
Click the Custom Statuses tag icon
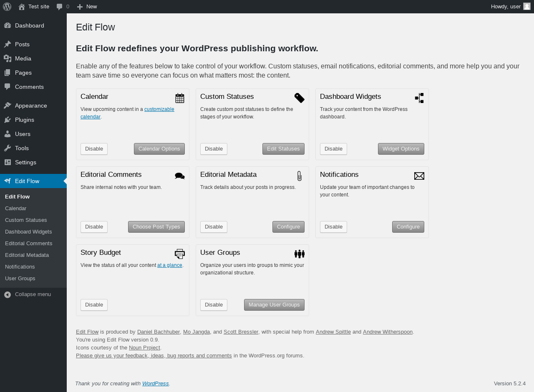(x=300, y=98)
